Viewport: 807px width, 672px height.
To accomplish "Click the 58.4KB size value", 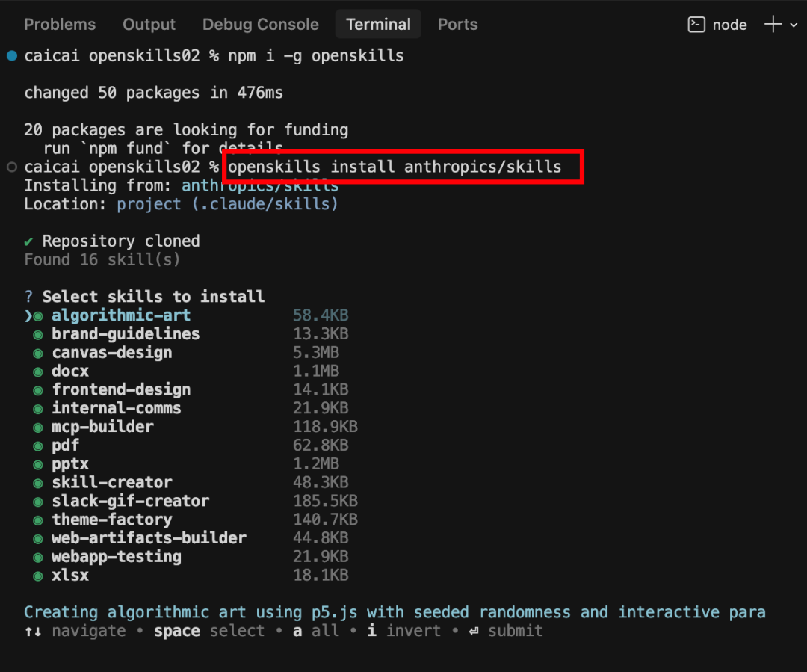I will pos(321,315).
